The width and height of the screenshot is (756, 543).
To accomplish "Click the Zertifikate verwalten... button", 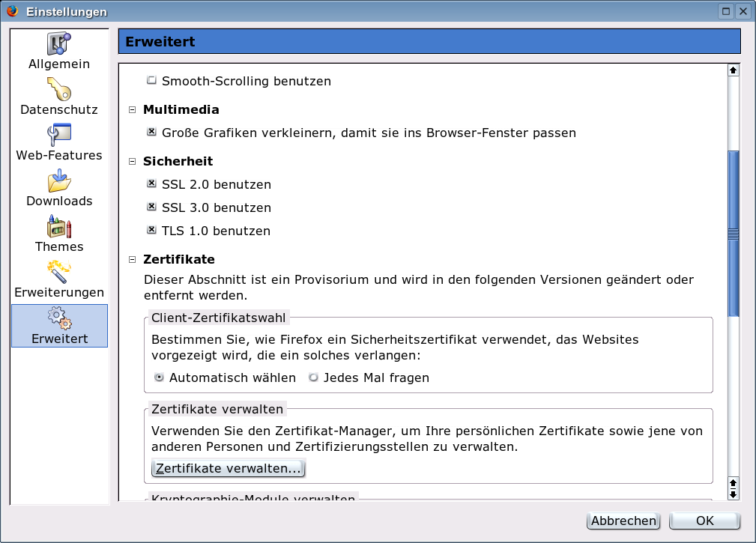I will click(x=229, y=469).
